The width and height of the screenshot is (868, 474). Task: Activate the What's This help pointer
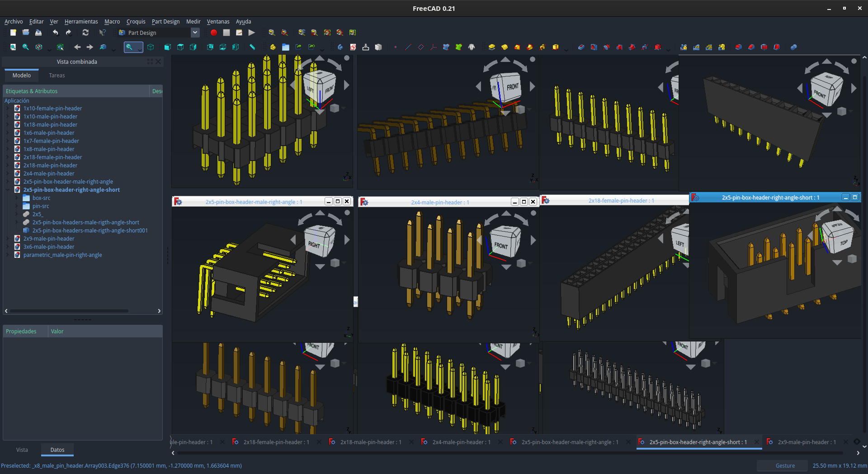[103, 33]
